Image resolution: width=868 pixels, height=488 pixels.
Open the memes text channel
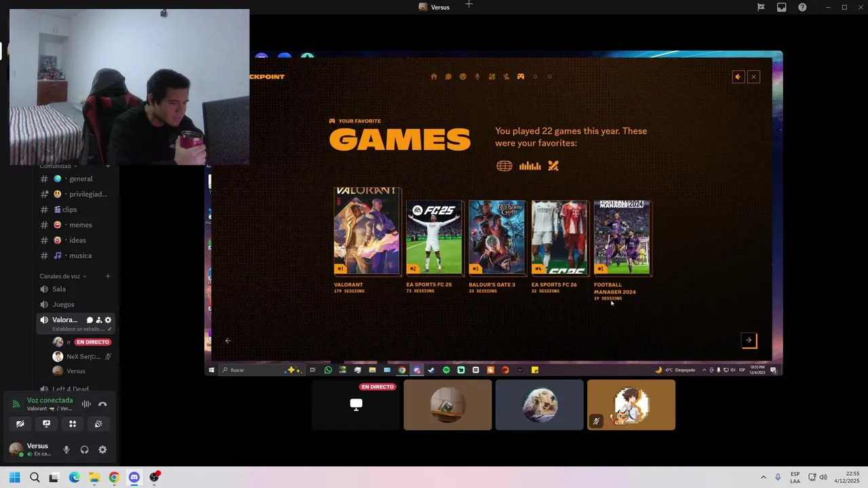(76, 225)
